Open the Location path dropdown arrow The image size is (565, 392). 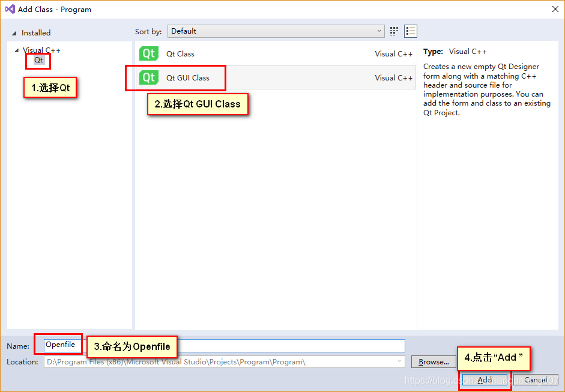[399, 361]
